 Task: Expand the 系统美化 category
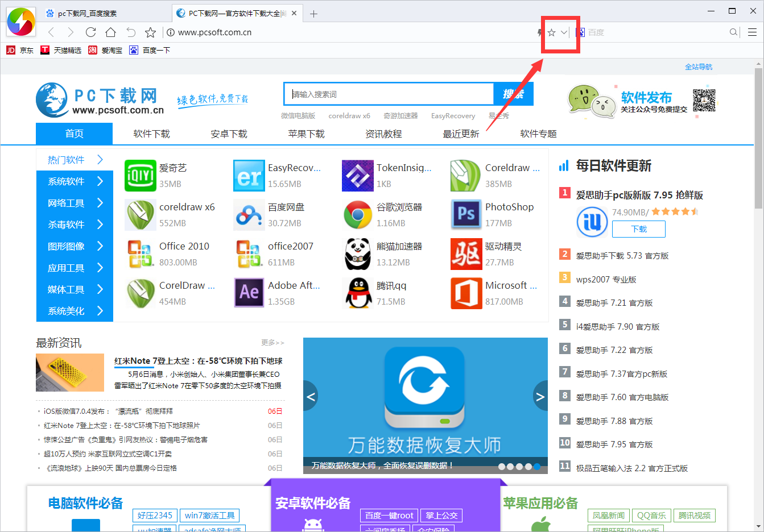pyautogui.click(x=75, y=311)
